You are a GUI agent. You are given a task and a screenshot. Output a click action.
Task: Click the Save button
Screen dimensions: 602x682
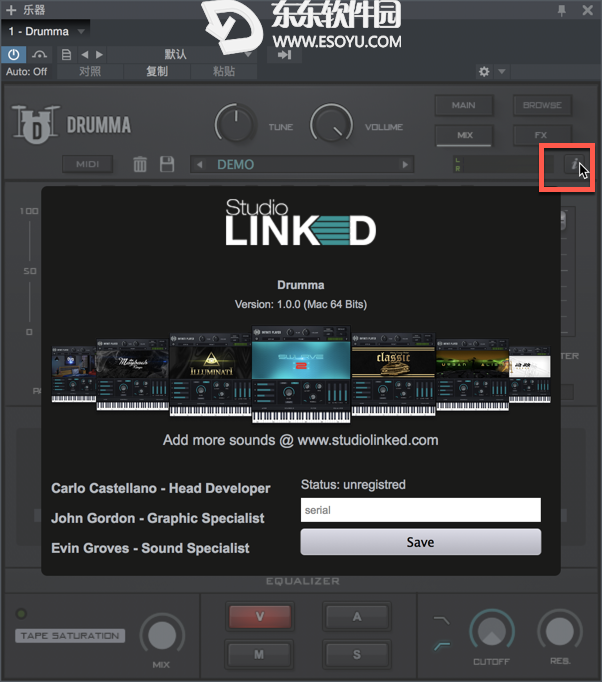point(421,542)
